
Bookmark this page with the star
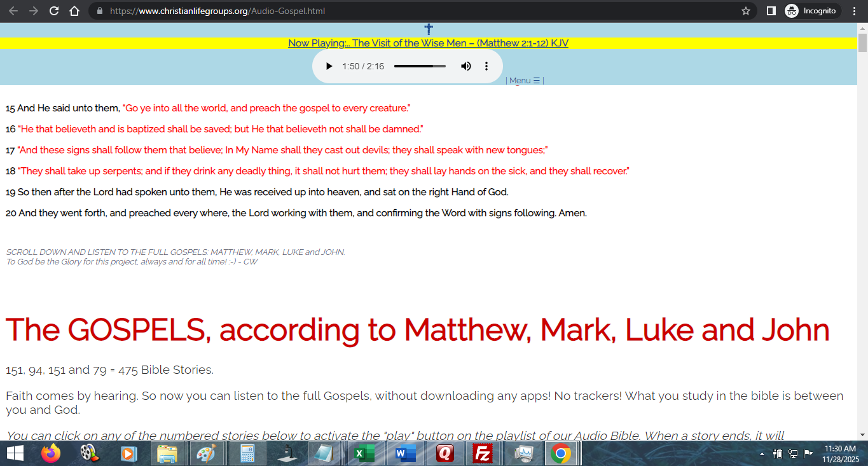point(746,11)
